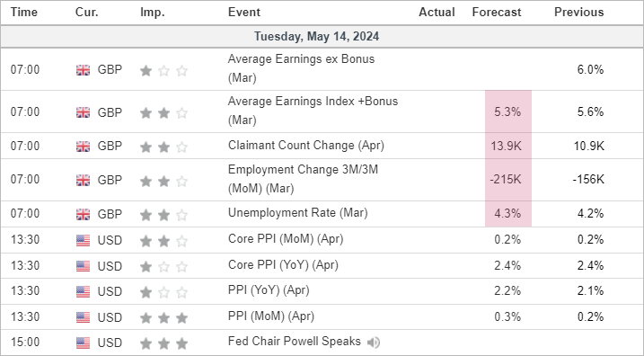Click the three-star importance for Fed Chair Powell Speaks
Screen dimensions: 644x356
coord(163,343)
